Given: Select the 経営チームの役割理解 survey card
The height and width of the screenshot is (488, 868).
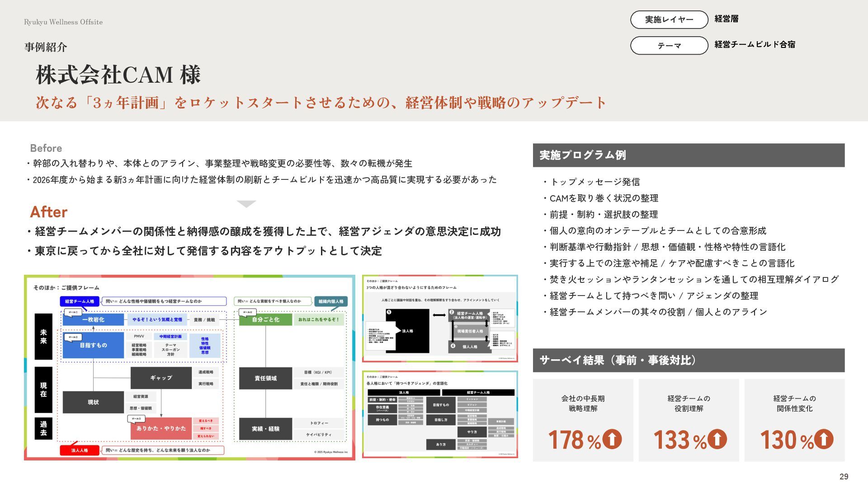Looking at the screenshot, I should (x=689, y=420).
